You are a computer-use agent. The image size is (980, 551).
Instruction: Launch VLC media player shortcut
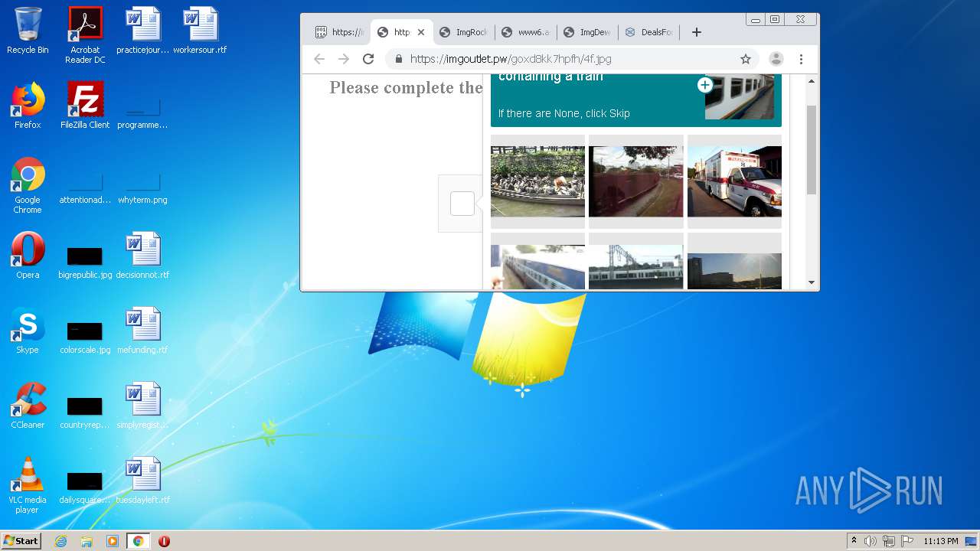(x=28, y=485)
